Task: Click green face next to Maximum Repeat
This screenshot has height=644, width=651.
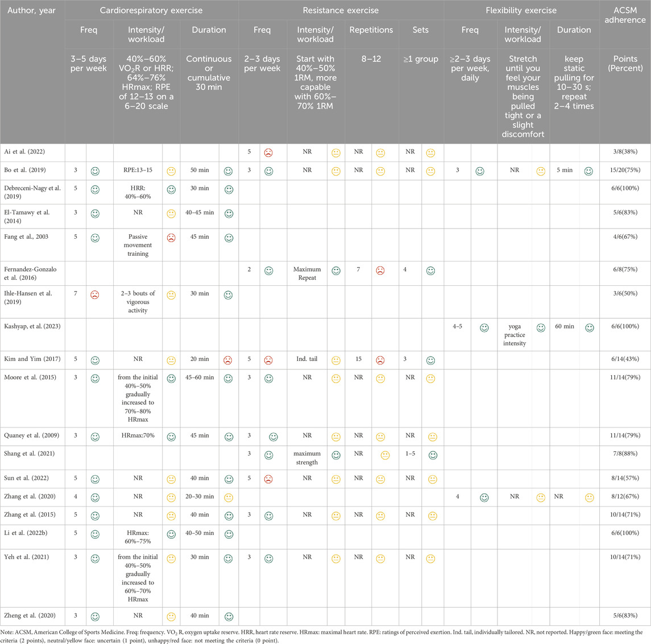Action: 336,271
